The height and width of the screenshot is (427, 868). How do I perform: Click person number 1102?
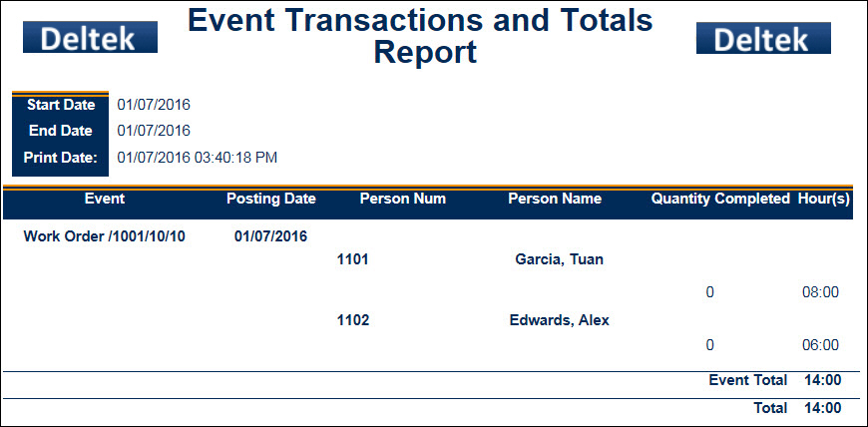tap(353, 320)
